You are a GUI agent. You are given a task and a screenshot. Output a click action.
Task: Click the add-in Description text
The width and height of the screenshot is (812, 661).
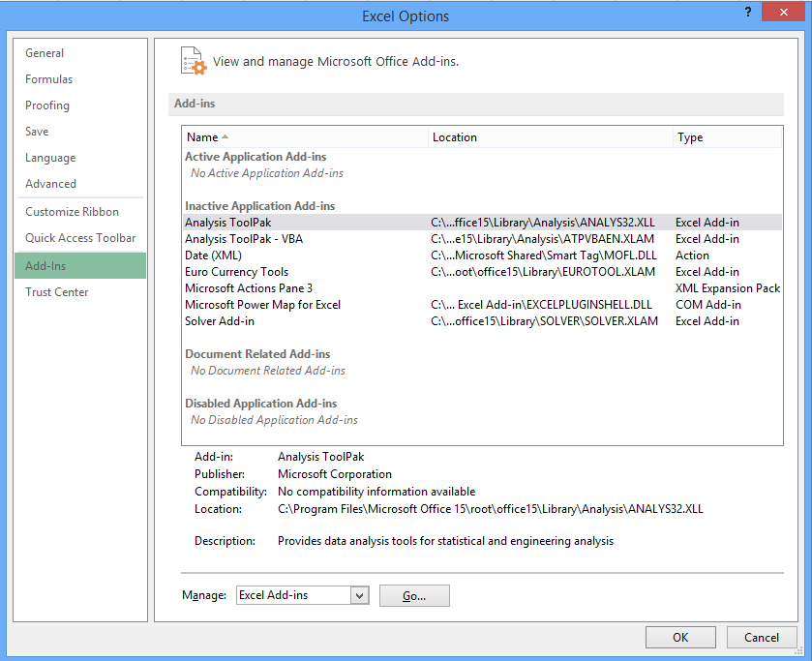pos(445,541)
